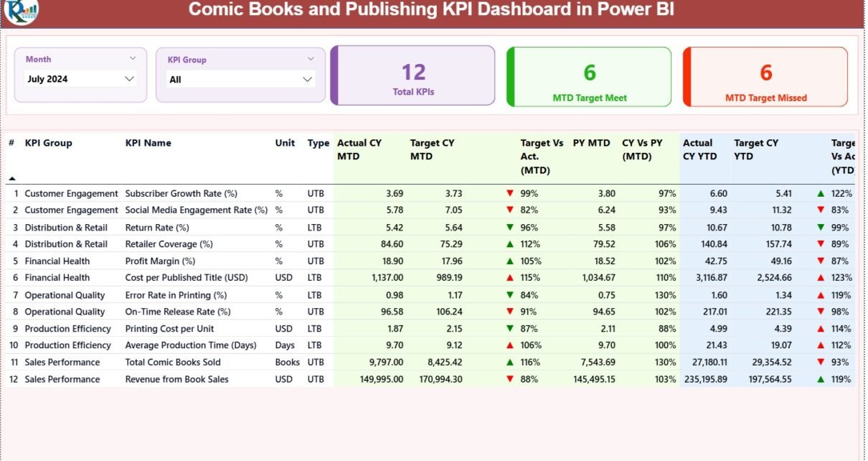Sort by the KPI Name column header
Image resolution: width=868 pixels, height=461 pixels.
(148, 143)
